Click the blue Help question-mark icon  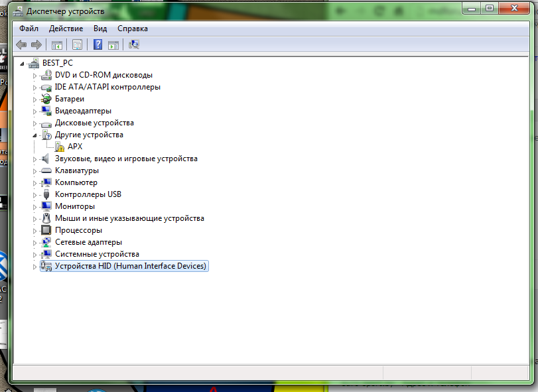98,44
